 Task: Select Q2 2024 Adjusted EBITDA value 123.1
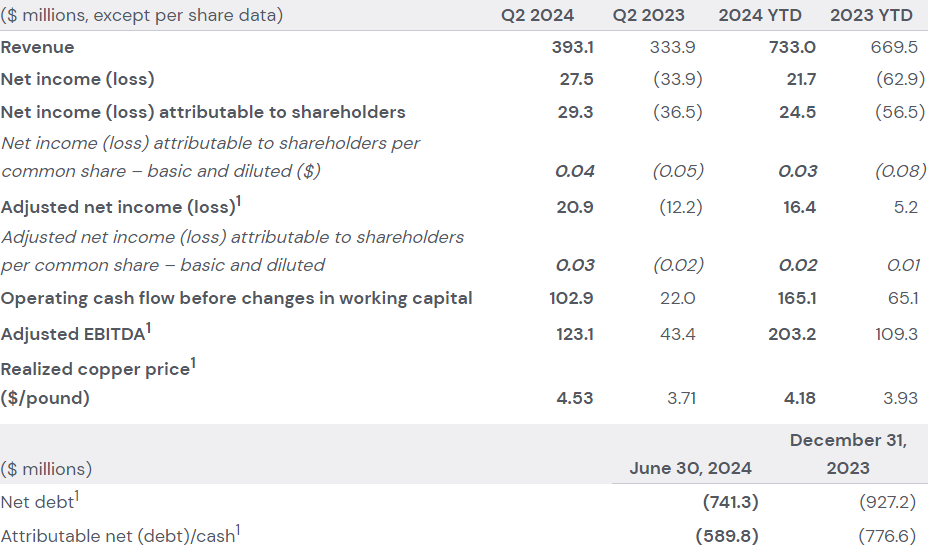575,334
